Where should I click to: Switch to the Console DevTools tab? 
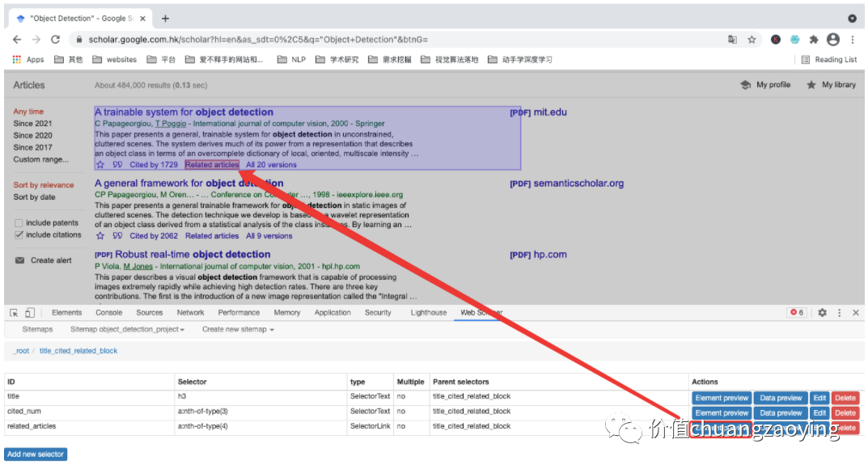(109, 313)
